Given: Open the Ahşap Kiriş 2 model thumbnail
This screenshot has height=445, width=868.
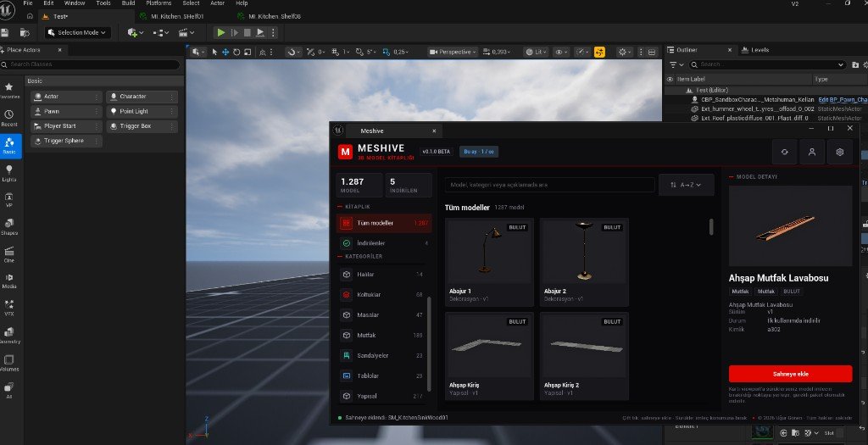Looking at the screenshot, I should click(584, 347).
